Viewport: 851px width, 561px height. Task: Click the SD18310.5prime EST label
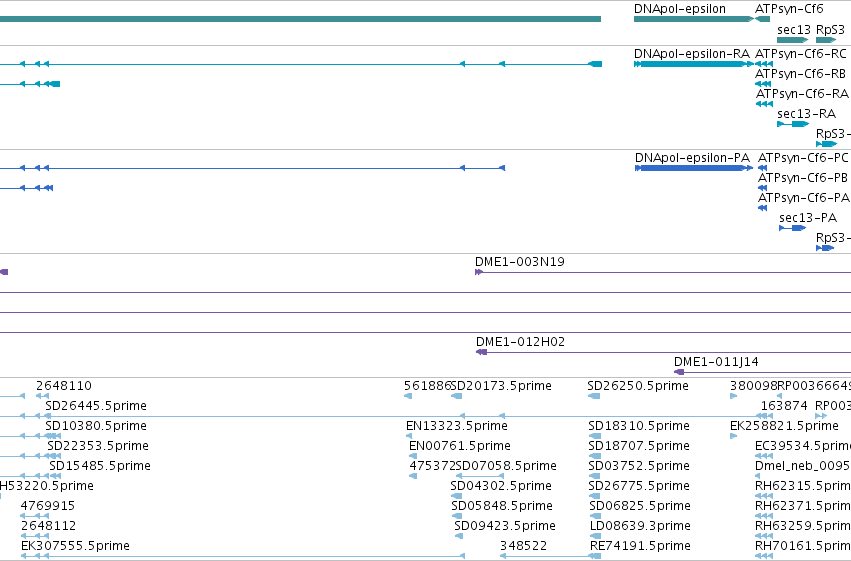[x=639, y=426]
